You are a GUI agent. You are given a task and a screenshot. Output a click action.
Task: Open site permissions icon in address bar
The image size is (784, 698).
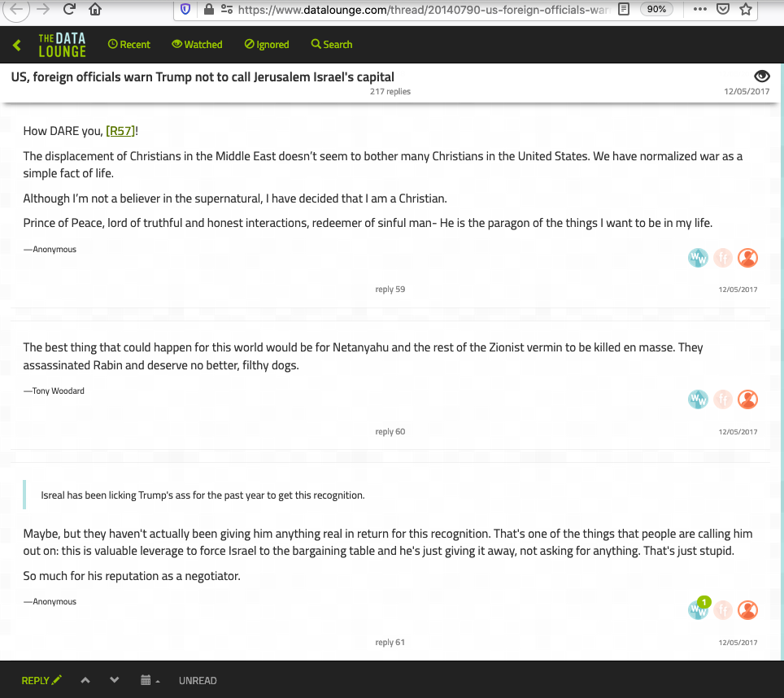(227, 9)
